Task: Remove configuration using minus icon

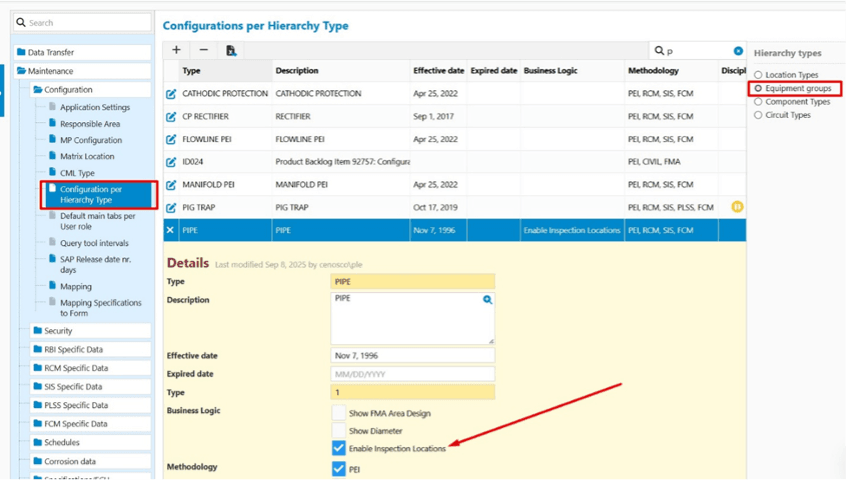Action: point(204,50)
